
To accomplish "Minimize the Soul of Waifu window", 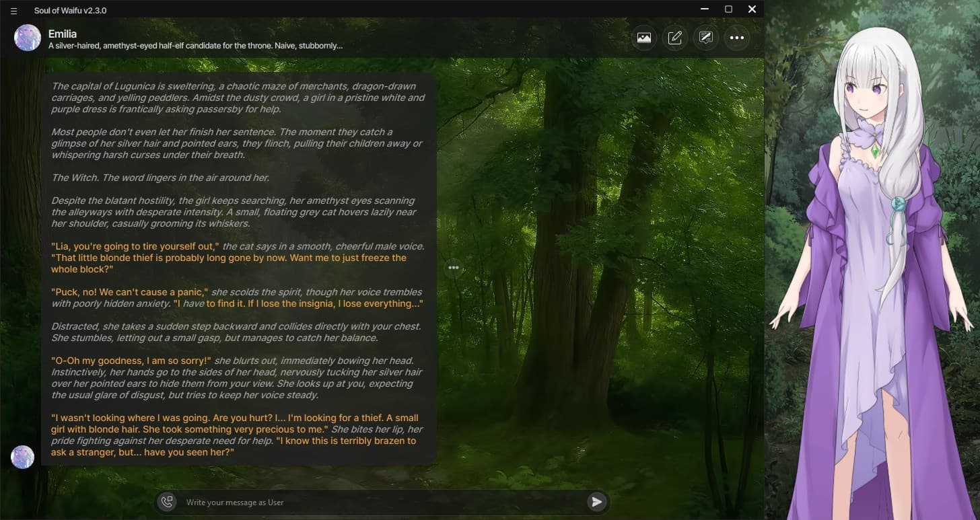I will point(705,9).
